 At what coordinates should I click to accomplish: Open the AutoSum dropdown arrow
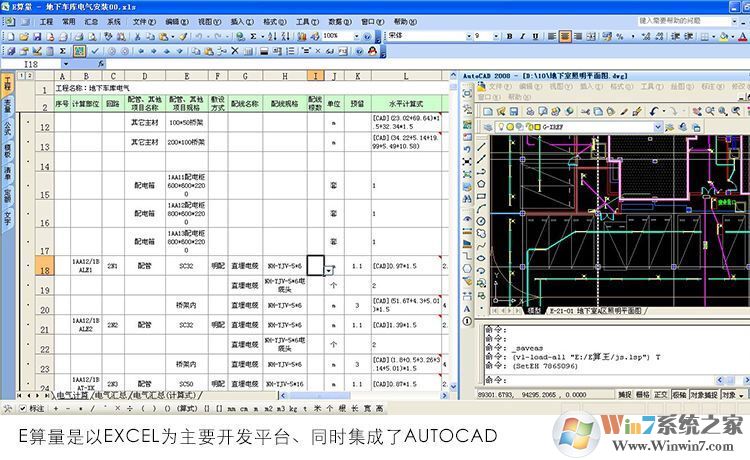point(263,37)
